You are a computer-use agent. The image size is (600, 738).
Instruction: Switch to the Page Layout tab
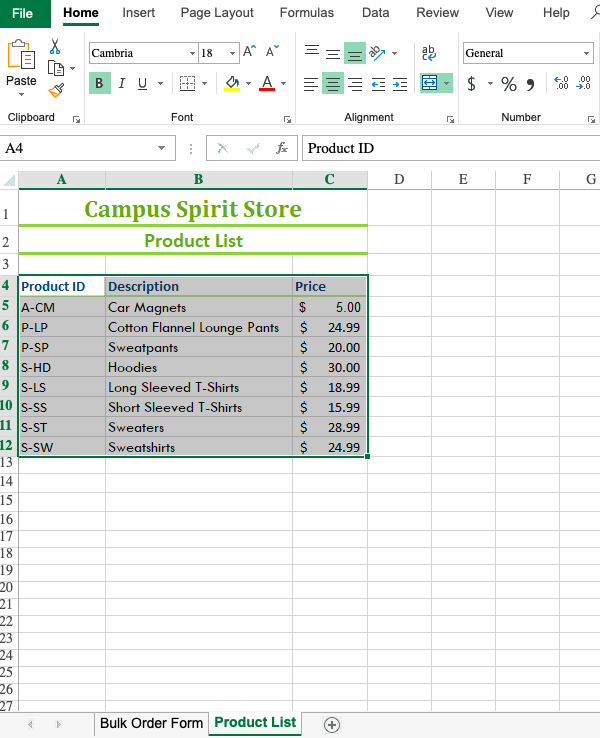coord(217,13)
